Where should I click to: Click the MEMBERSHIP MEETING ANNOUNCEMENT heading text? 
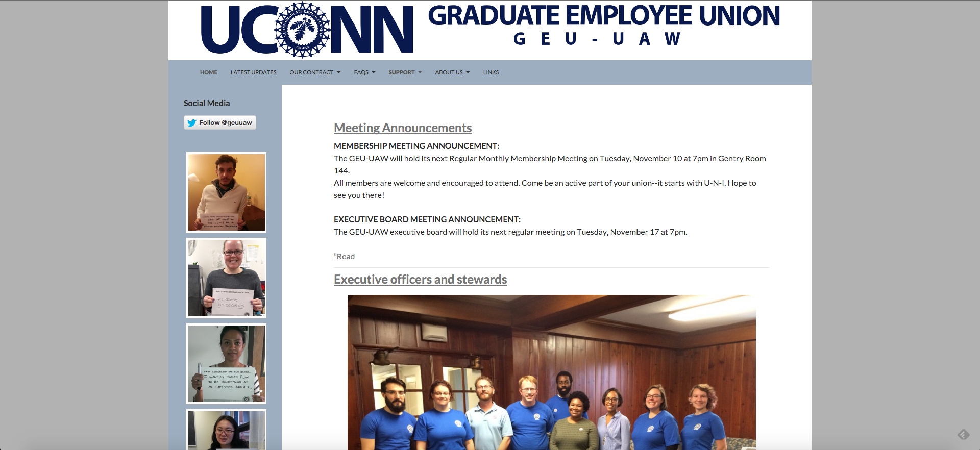416,146
